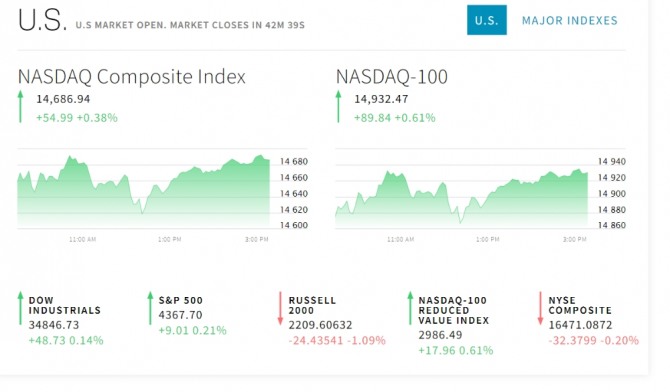Click the NYSE Composite red down arrow

pyautogui.click(x=540, y=308)
